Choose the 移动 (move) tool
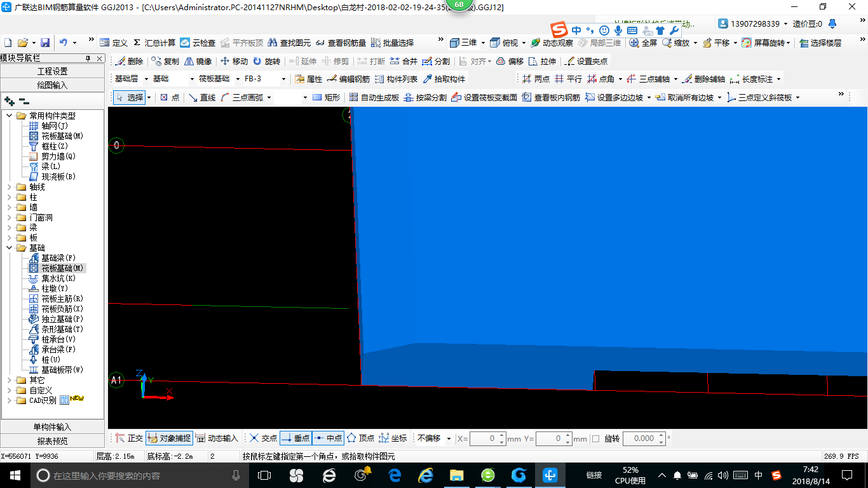 (x=234, y=62)
